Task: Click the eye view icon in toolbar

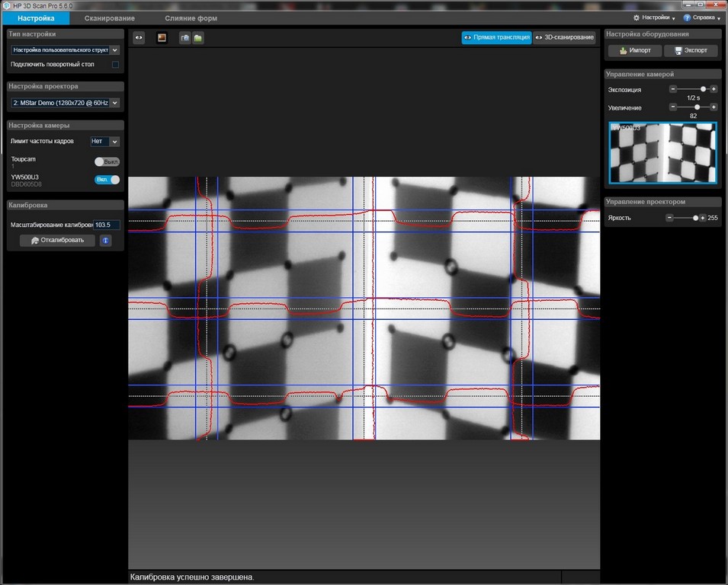Action: click(139, 37)
